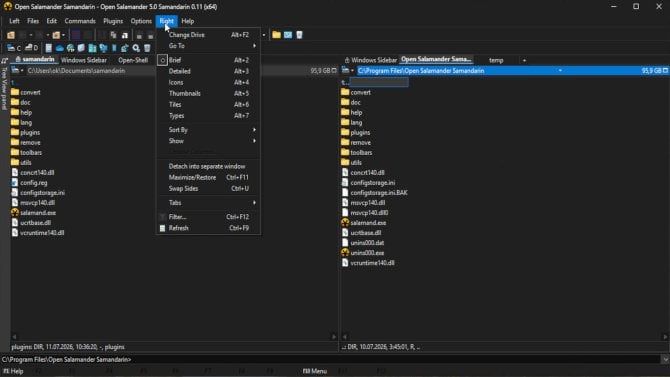Click left panel free space 95,9 GB indicator
670x377 pixels.
pos(320,71)
